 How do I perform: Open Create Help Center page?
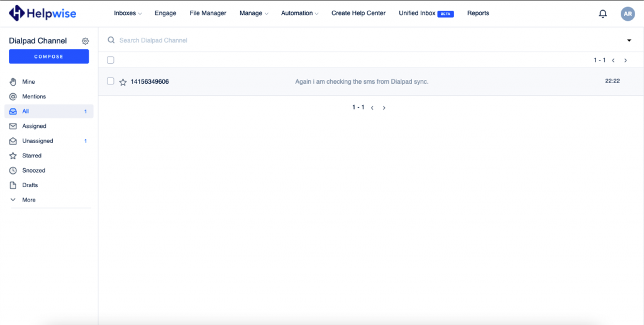click(x=358, y=13)
